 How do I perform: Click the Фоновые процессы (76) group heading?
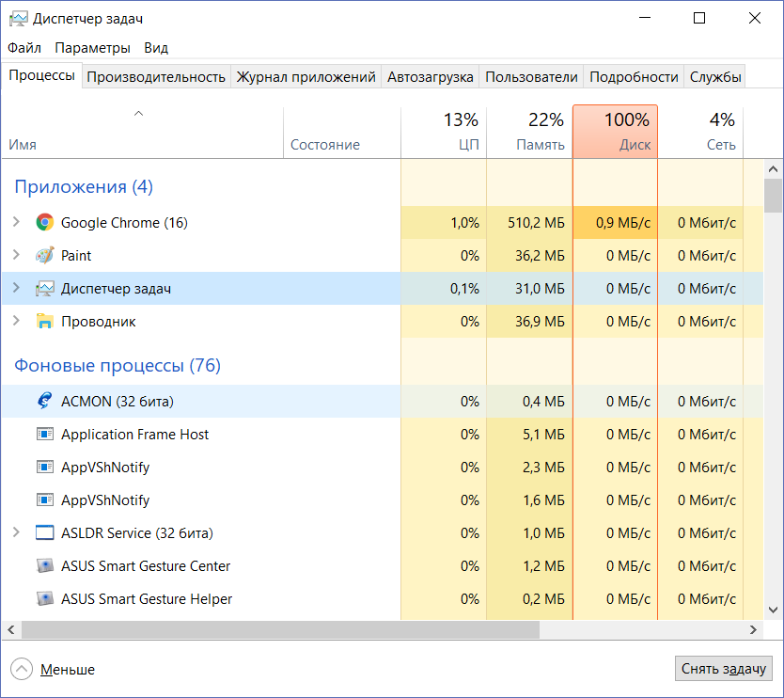coord(118,366)
